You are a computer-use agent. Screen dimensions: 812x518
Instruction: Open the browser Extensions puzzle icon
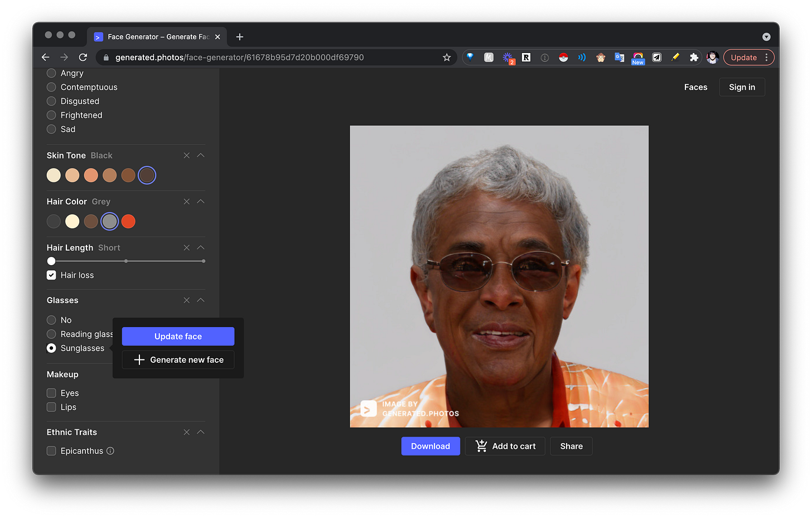[694, 57]
